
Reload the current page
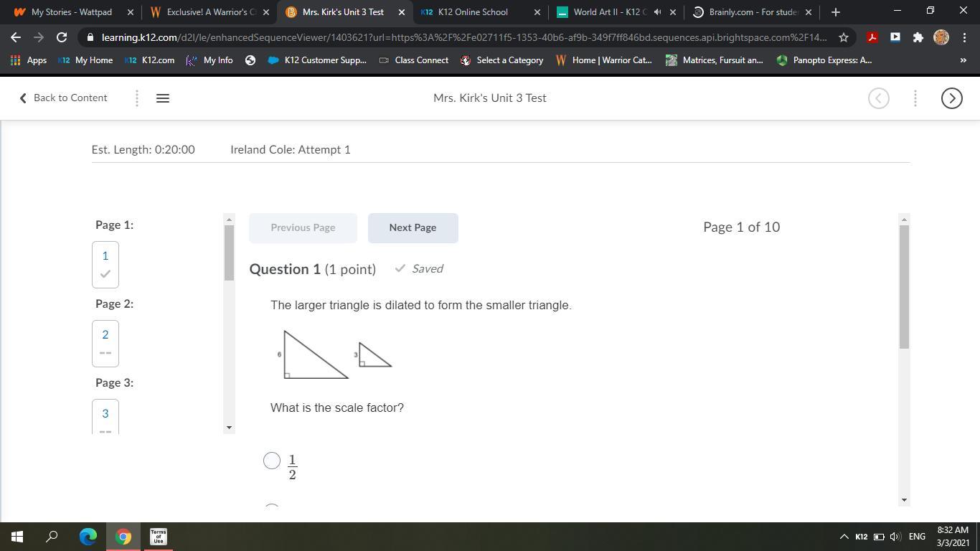point(62,37)
